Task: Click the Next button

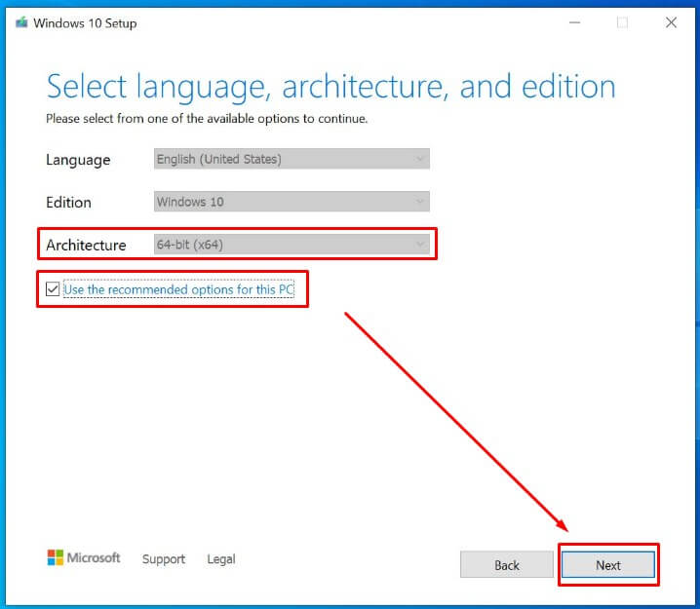Action: [608, 565]
